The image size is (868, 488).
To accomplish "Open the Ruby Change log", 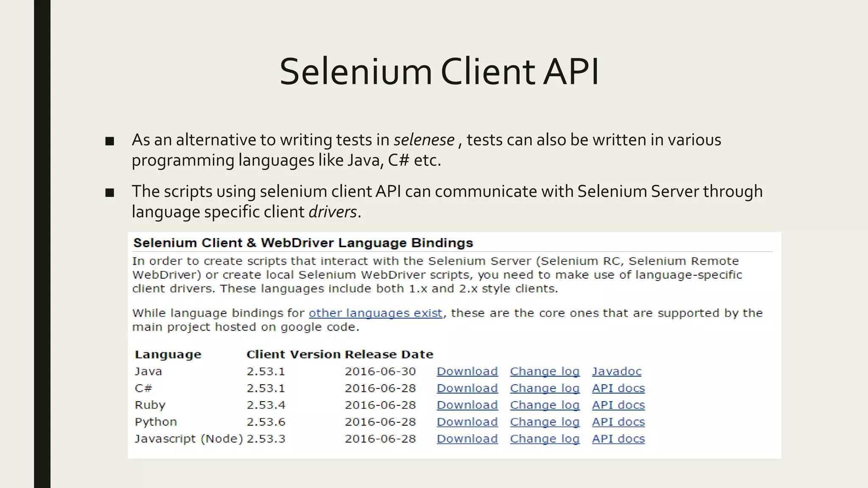I will (x=544, y=405).
